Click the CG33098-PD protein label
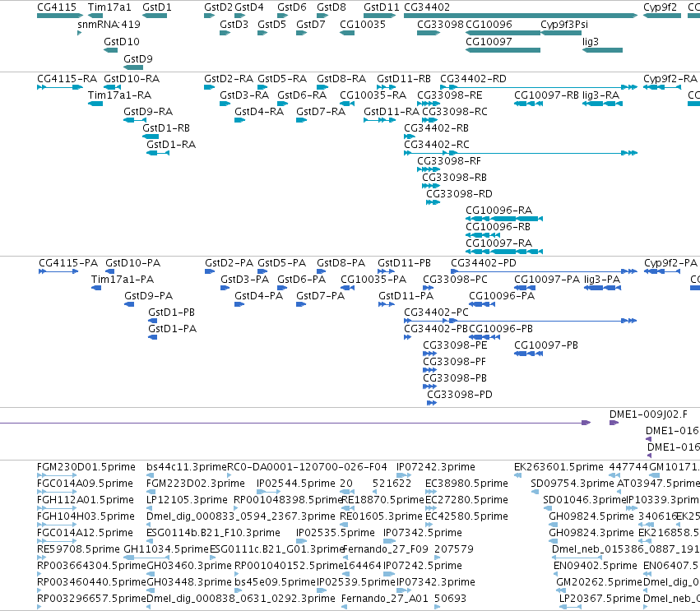Viewport: 700px width, 611px height. pos(460,395)
